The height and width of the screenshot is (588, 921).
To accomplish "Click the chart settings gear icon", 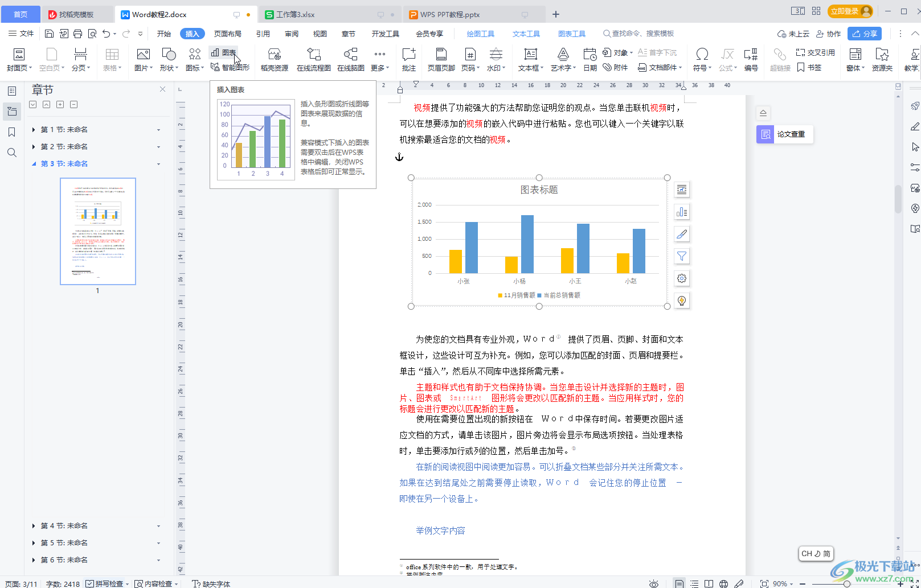I will [682, 278].
